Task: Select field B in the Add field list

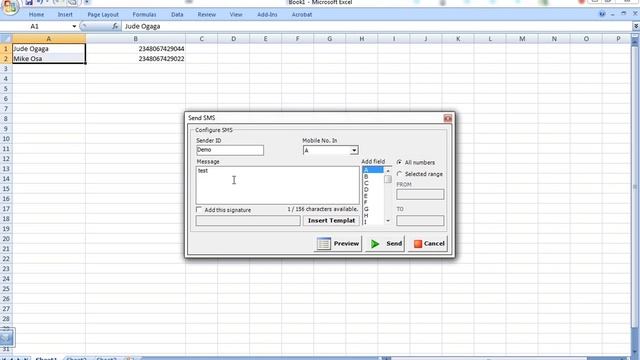Action: click(373, 177)
